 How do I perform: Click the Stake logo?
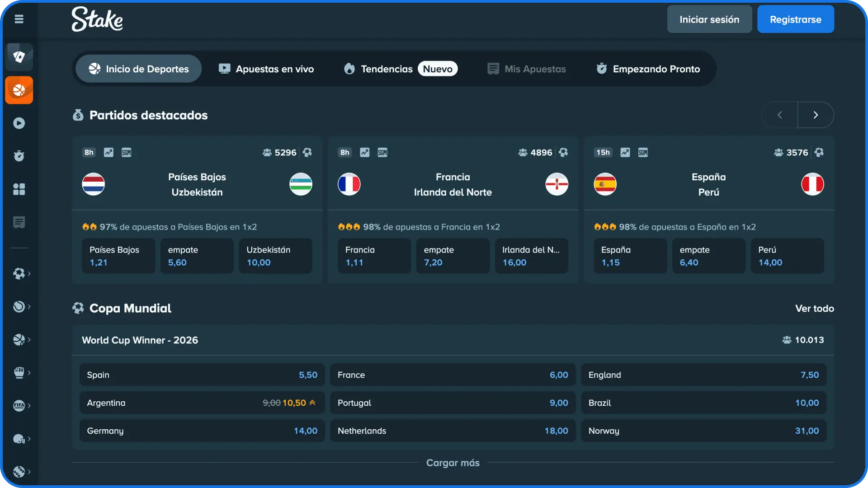pos(97,19)
